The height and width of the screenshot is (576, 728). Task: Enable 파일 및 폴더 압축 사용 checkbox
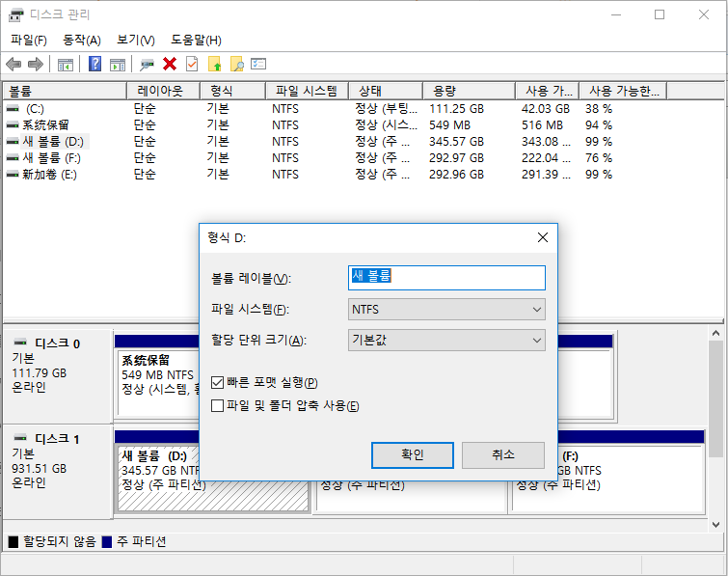[x=217, y=406]
